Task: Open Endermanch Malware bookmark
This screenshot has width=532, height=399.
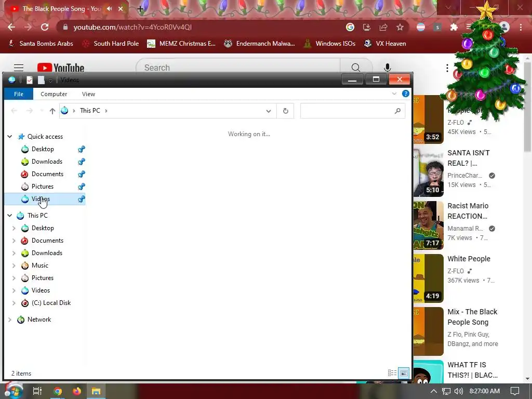Action: [259, 44]
